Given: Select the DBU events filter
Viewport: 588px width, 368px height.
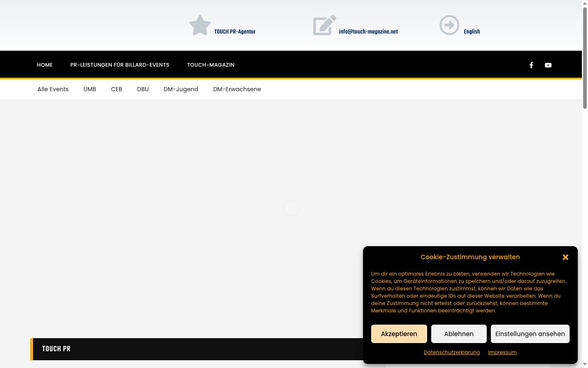Looking at the screenshot, I should pos(143,89).
